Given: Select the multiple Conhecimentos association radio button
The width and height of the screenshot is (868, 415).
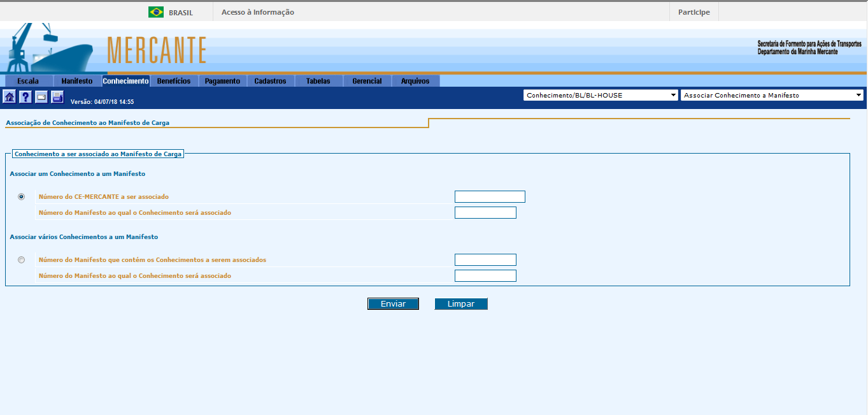Looking at the screenshot, I should (22, 259).
